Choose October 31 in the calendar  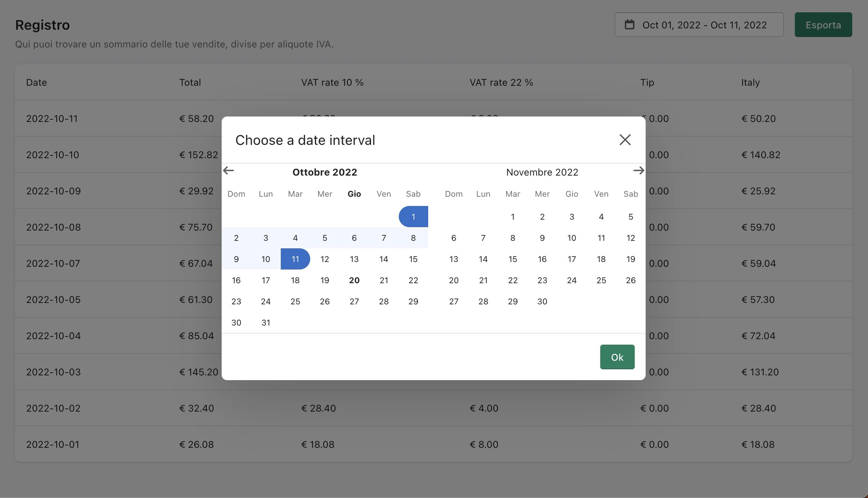(x=265, y=323)
